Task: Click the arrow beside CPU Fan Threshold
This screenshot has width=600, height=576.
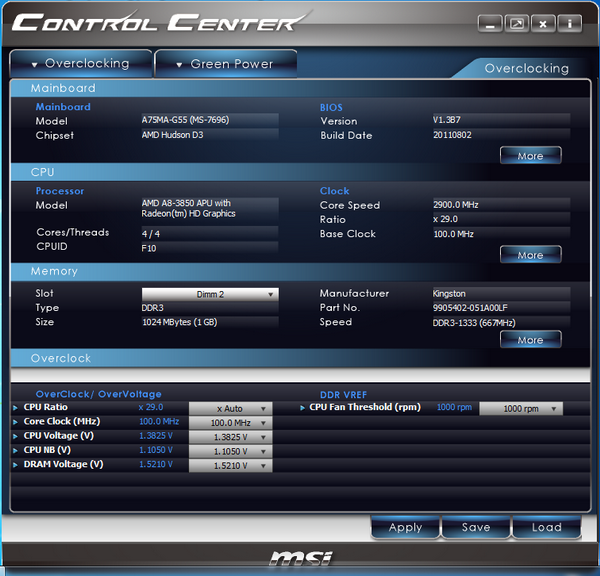Action: [x=302, y=408]
